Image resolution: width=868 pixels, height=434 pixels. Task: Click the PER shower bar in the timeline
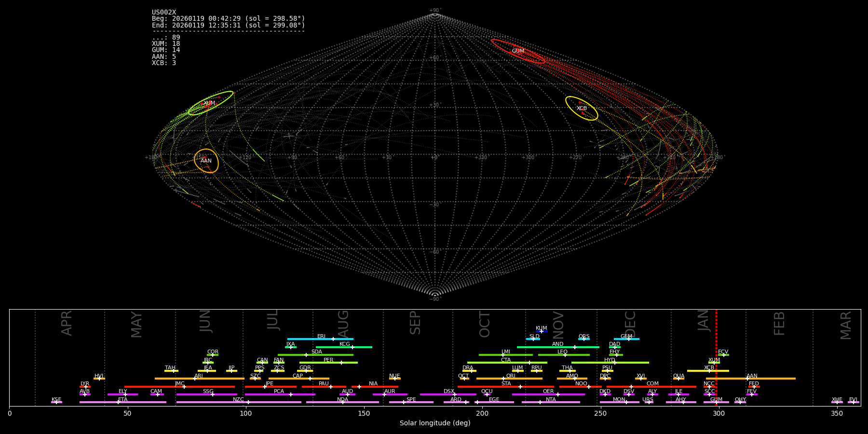328,363
